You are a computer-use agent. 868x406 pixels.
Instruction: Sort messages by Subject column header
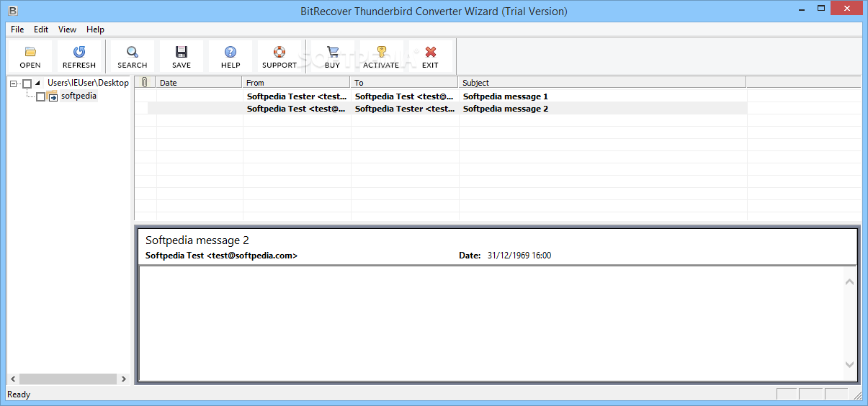click(x=602, y=82)
